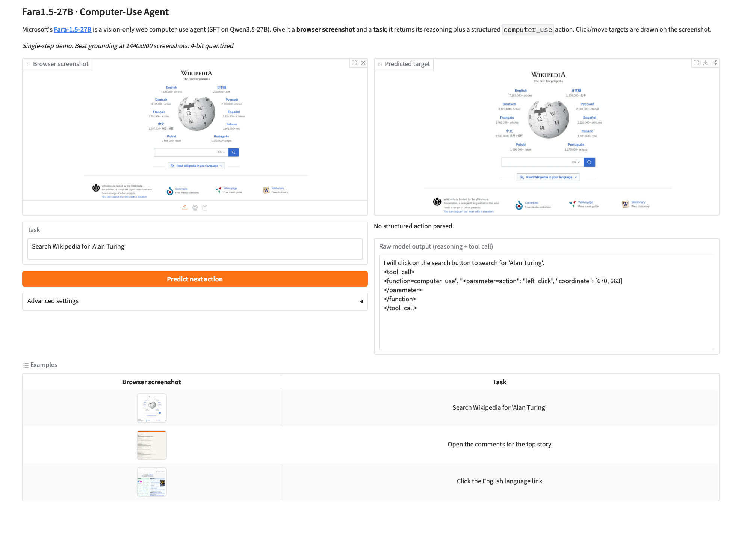Click the "Browser screenshot" column header in Examples
Screen dimensions: 756x537
[151, 382]
